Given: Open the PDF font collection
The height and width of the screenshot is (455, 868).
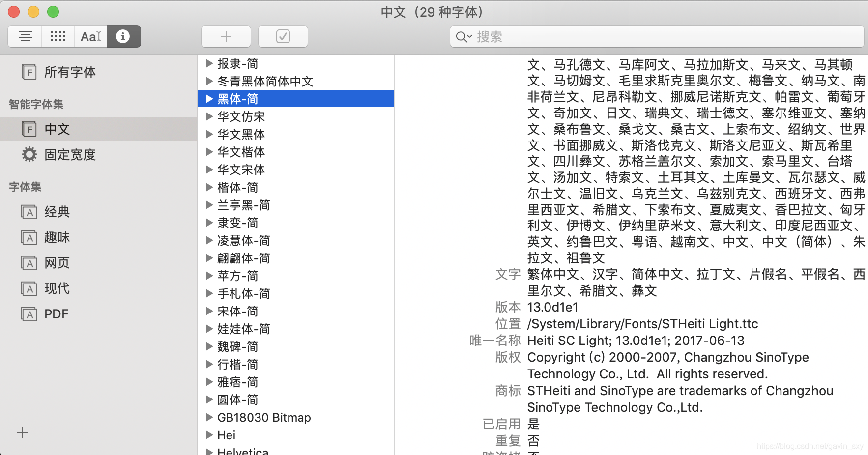Looking at the screenshot, I should [98, 314].
